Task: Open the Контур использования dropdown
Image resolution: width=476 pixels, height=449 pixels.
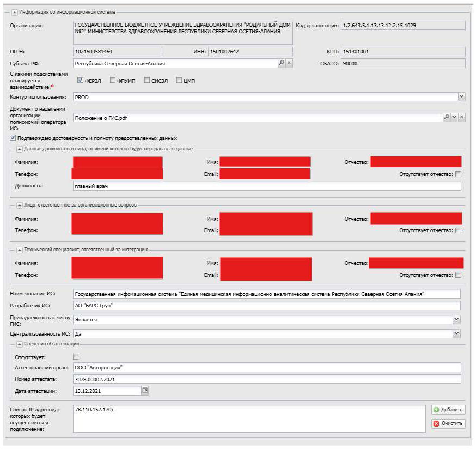Action: tap(461, 97)
